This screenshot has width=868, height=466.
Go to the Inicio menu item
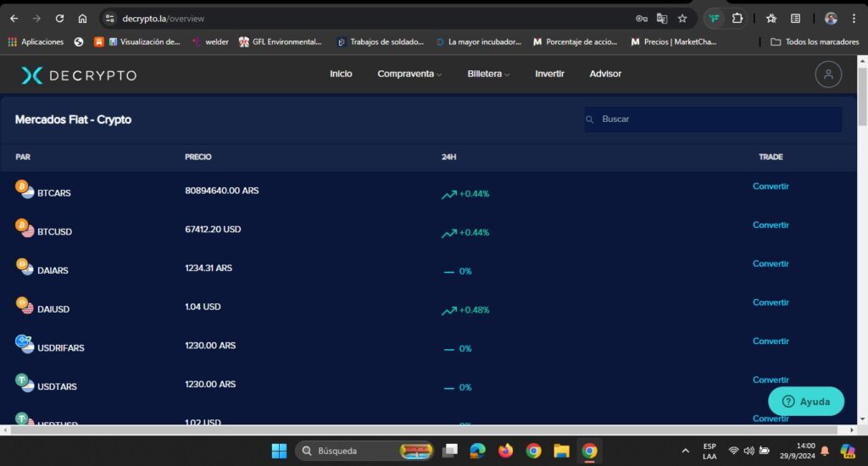click(341, 75)
